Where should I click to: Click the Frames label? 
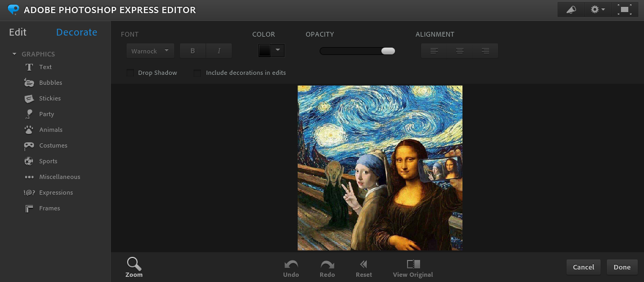50,208
